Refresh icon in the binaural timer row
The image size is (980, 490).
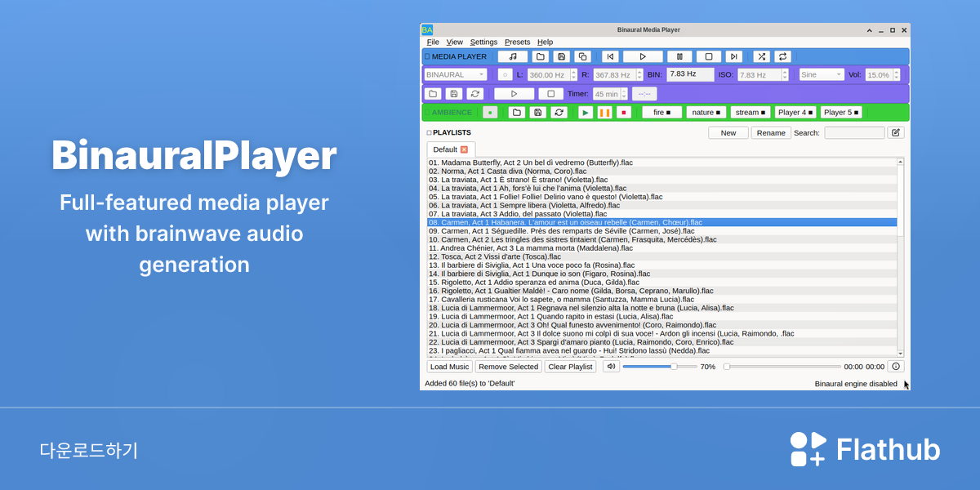click(x=475, y=94)
